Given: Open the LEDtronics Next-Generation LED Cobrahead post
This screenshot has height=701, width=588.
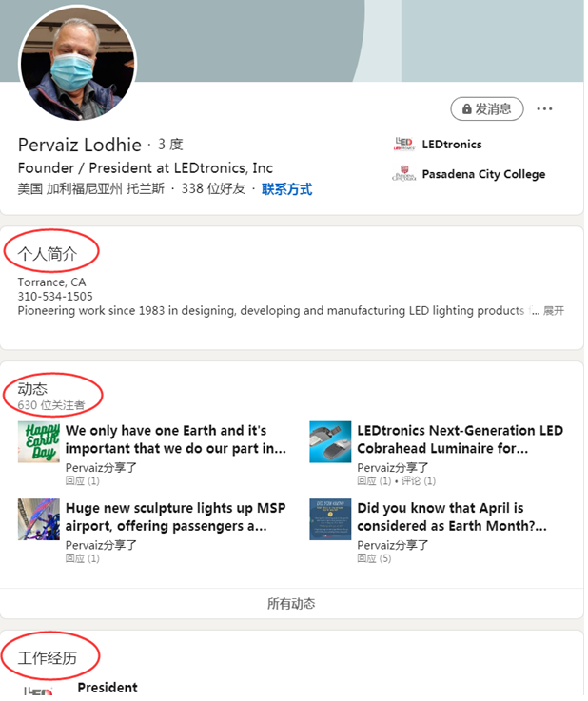Looking at the screenshot, I should pos(460,439).
